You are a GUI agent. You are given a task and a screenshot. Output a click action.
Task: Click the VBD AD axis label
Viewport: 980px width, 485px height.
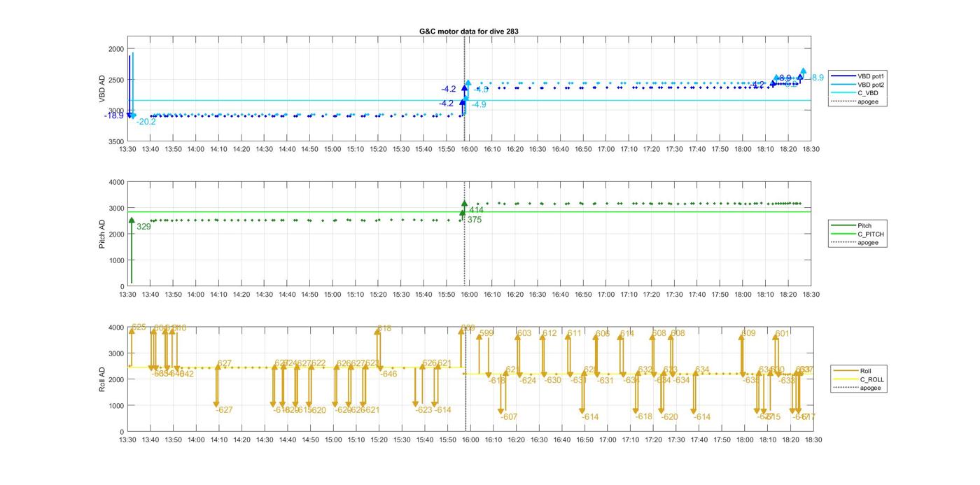pos(102,89)
